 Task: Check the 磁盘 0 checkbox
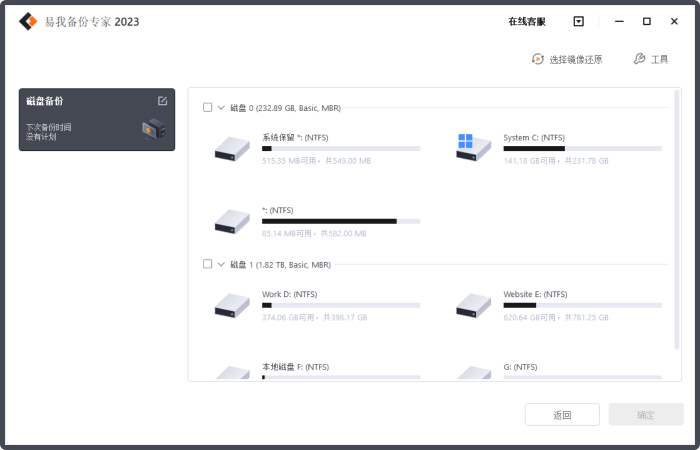tap(207, 107)
